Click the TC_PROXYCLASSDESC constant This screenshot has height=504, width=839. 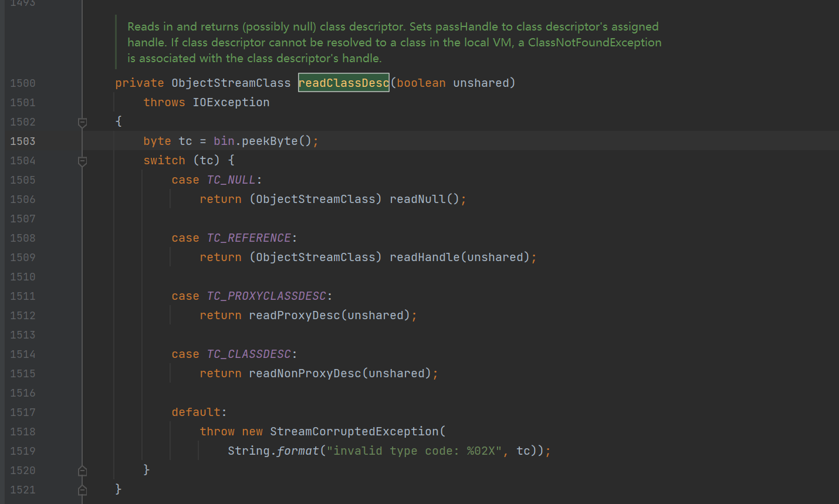coord(266,296)
